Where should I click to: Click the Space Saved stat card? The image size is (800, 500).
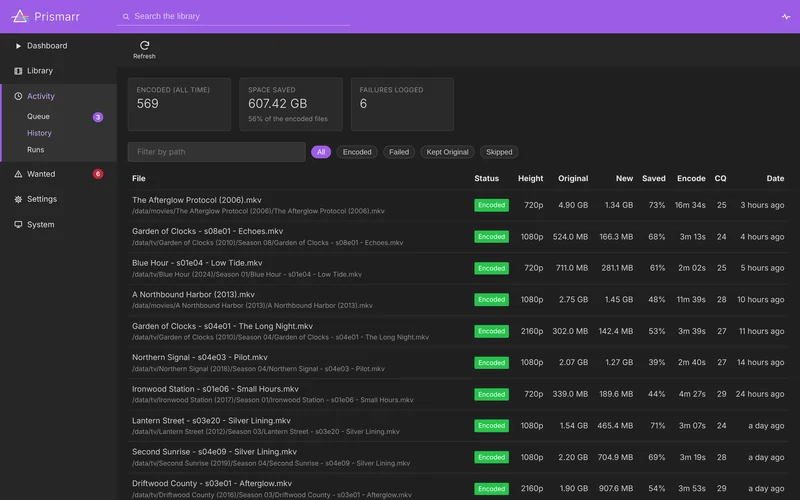tap(291, 104)
